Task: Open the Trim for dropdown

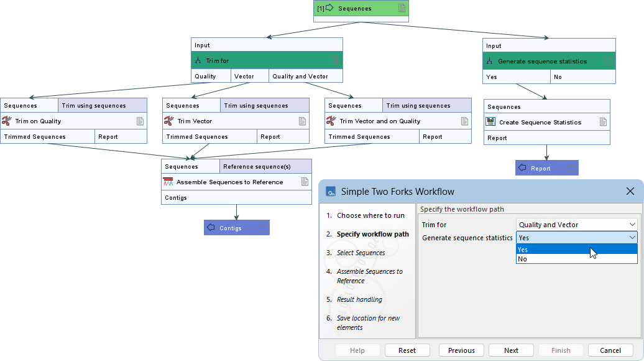Action: tap(576, 225)
